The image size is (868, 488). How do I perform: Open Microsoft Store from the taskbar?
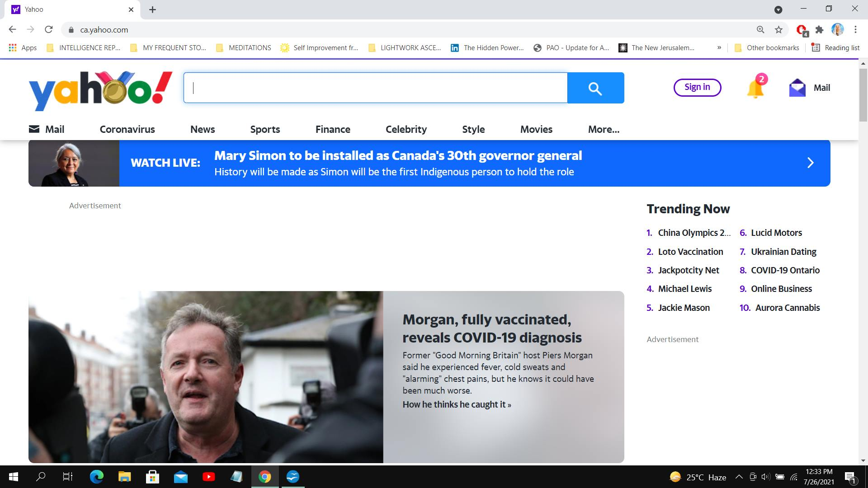click(152, 477)
